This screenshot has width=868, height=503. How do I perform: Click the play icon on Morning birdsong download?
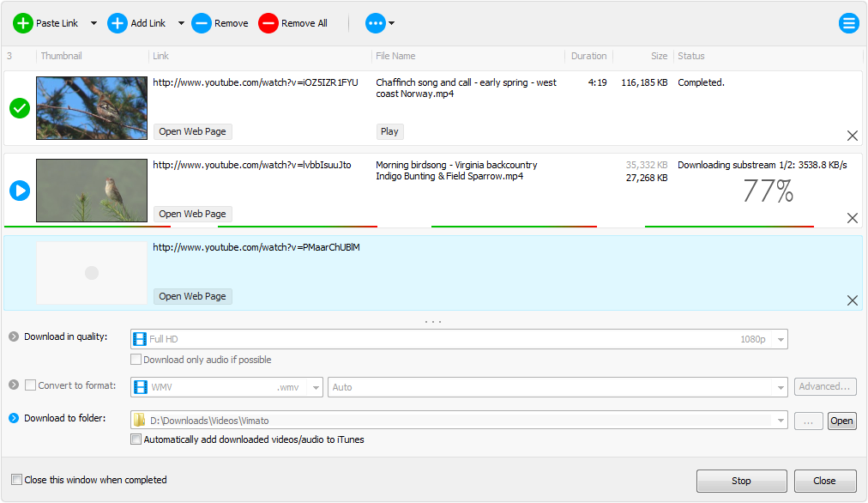(19, 191)
